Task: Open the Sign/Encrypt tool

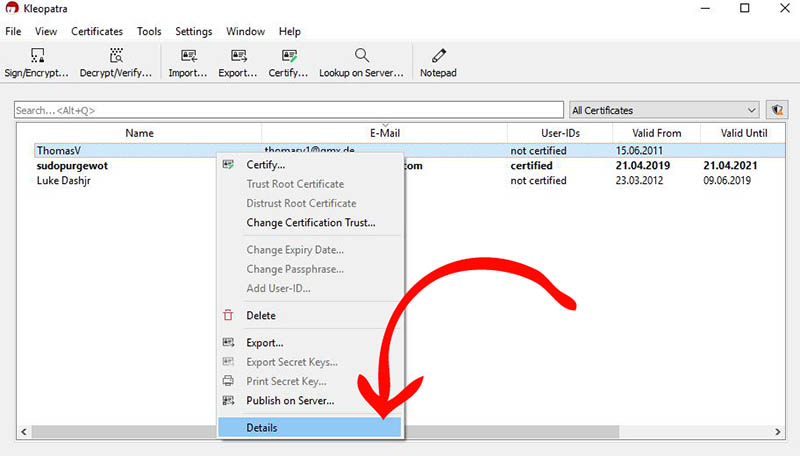Action: 37,63
